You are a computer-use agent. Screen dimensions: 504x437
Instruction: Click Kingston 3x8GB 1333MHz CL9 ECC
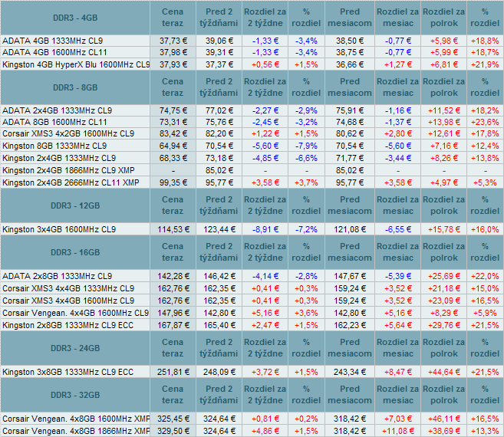(x=68, y=372)
